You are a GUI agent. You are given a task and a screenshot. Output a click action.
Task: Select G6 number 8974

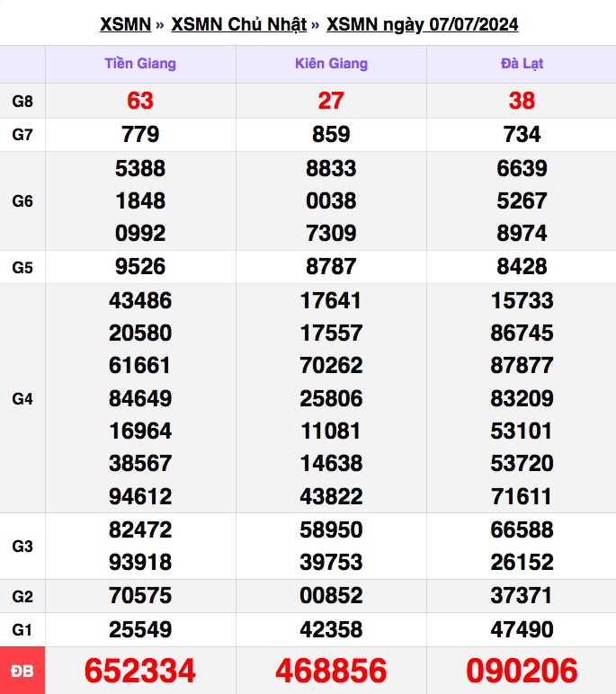point(522,233)
